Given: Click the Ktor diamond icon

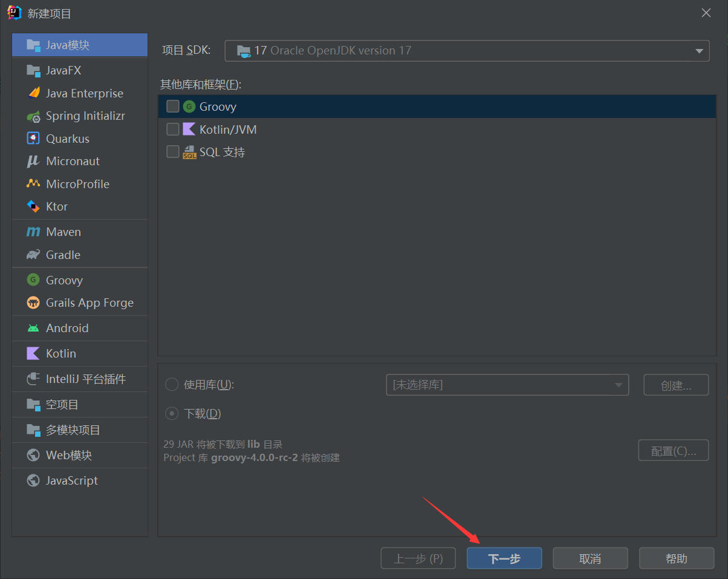Looking at the screenshot, I should click(x=33, y=207).
